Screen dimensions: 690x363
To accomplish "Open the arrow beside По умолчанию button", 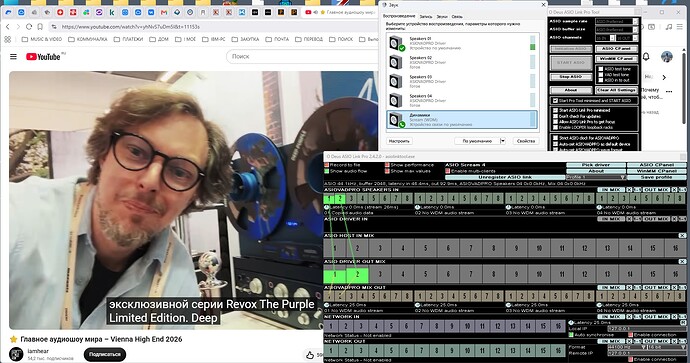I will point(503,141).
